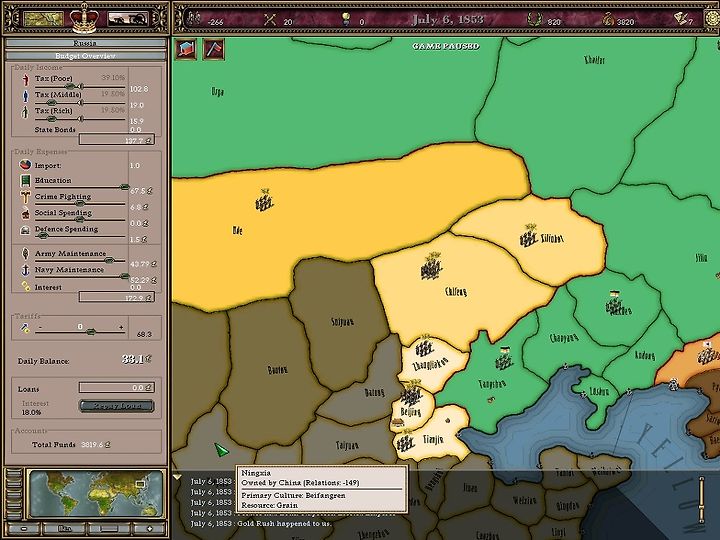Open the factory production icon beside the crown
This screenshot has height=540, width=720.
128,19
